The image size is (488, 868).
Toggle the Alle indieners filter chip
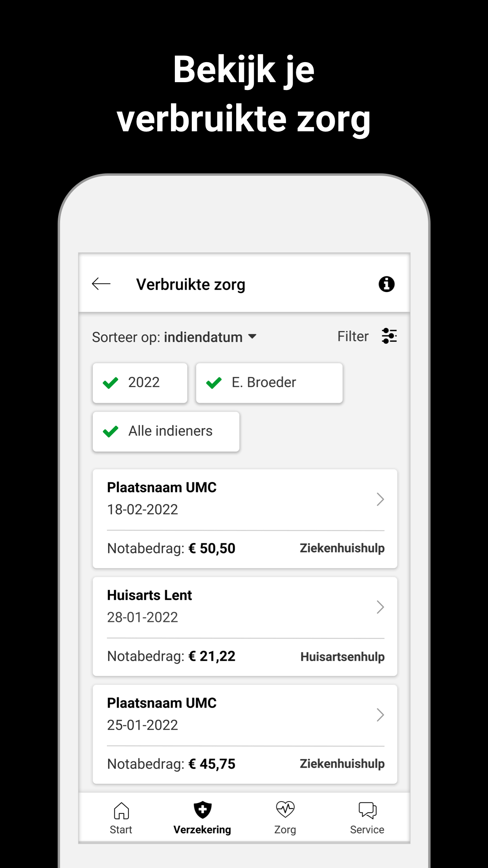(x=166, y=432)
